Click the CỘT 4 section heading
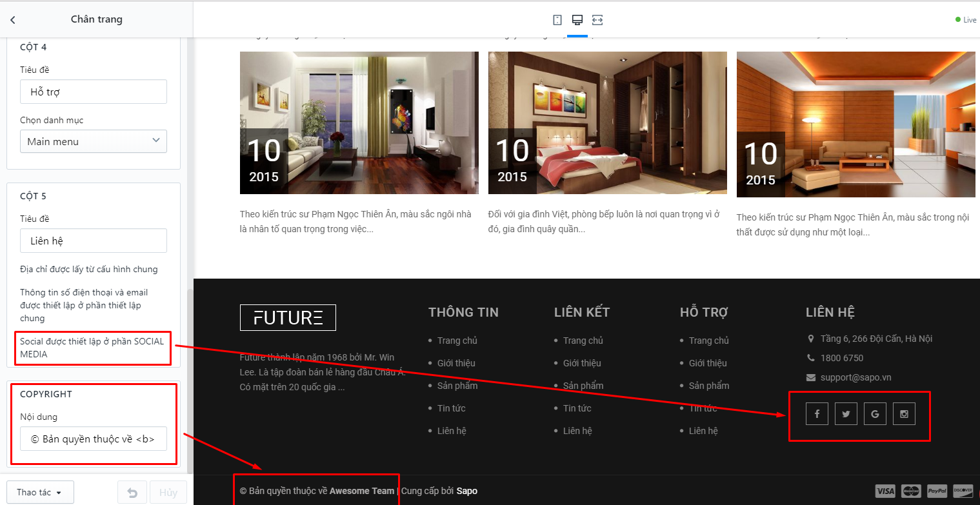 pos(34,47)
